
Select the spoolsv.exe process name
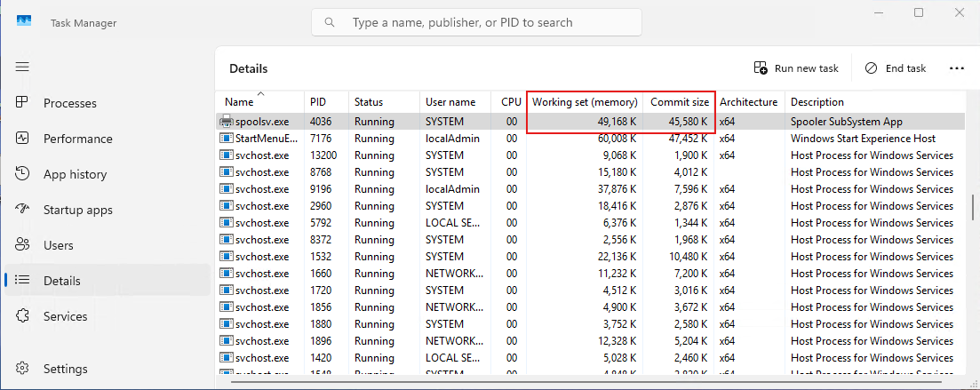tap(262, 122)
